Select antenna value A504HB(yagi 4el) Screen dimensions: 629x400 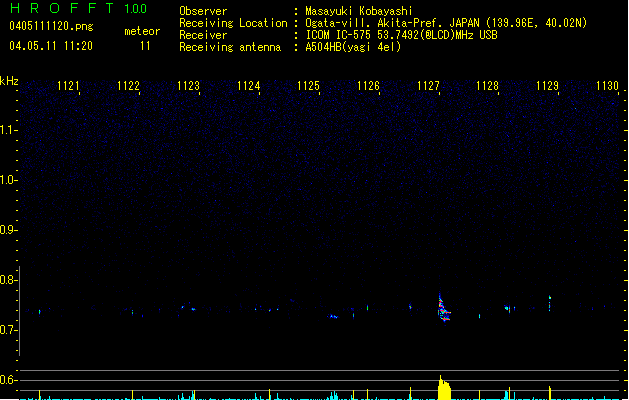tap(353, 47)
